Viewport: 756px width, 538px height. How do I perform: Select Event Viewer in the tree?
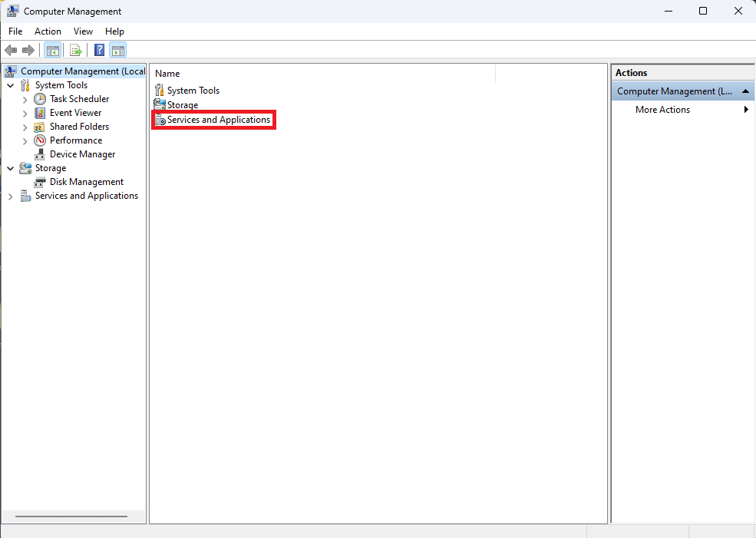76,113
